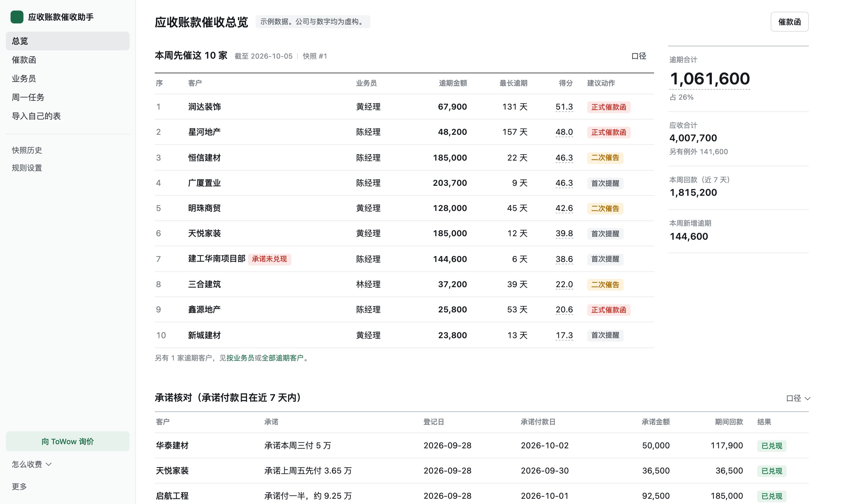Select customer 三合建筑

pos(205,284)
